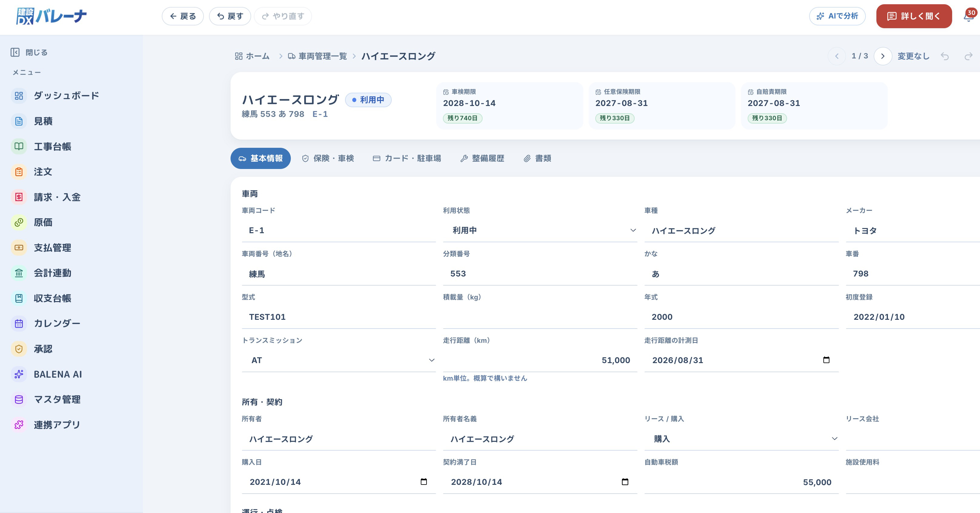Go to ホーム breadcrumb link
Image resolution: width=980 pixels, height=513 pixels.
(252, 56)
